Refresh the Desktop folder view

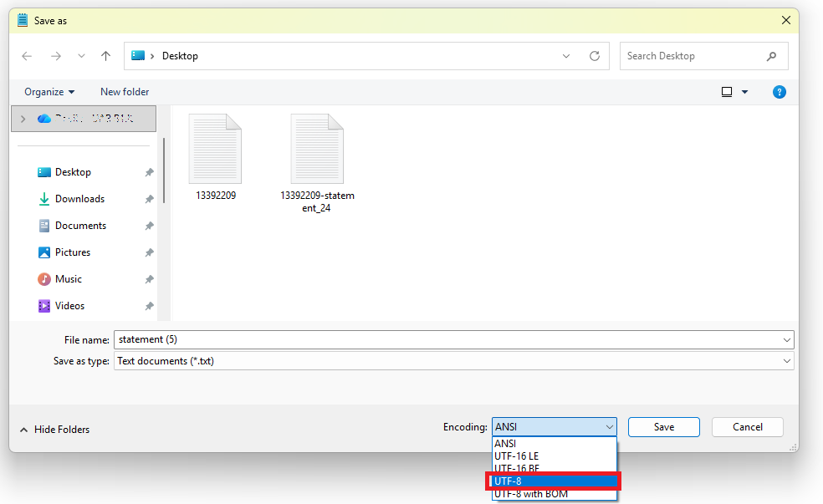point(595,56)
